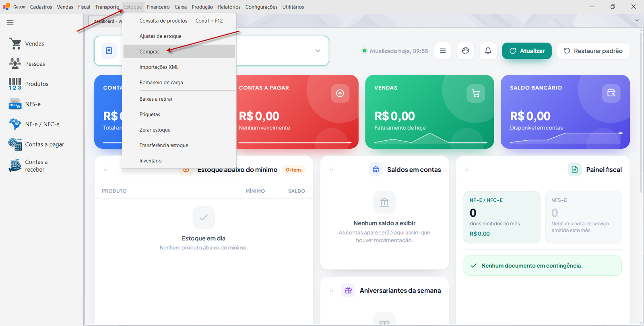Open the Configurações menu
This screenshot has width=644, height=326.
(261, 7)
